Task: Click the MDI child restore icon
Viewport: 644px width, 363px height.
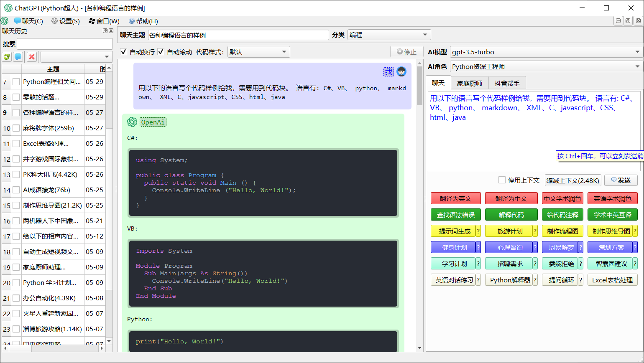Action: 628,20
